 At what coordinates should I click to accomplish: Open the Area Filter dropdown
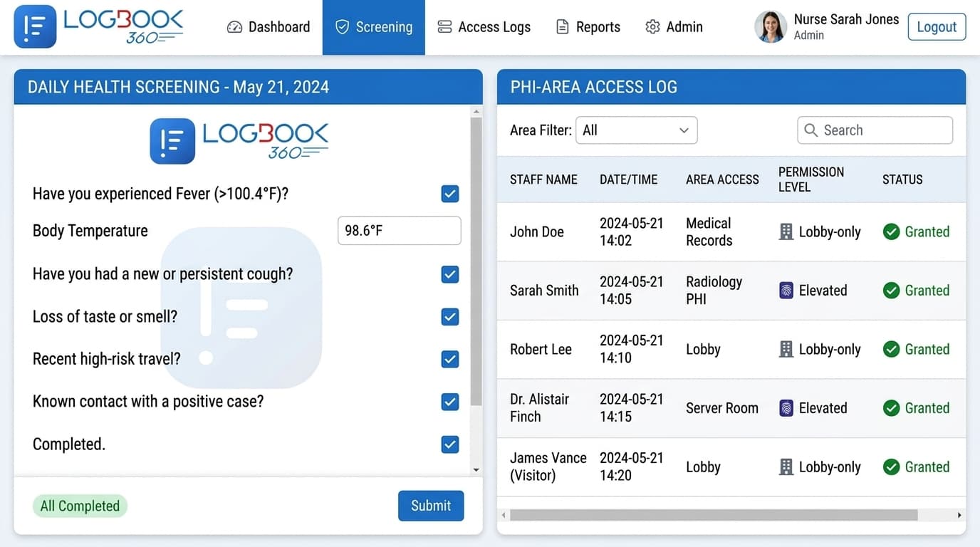636,130
